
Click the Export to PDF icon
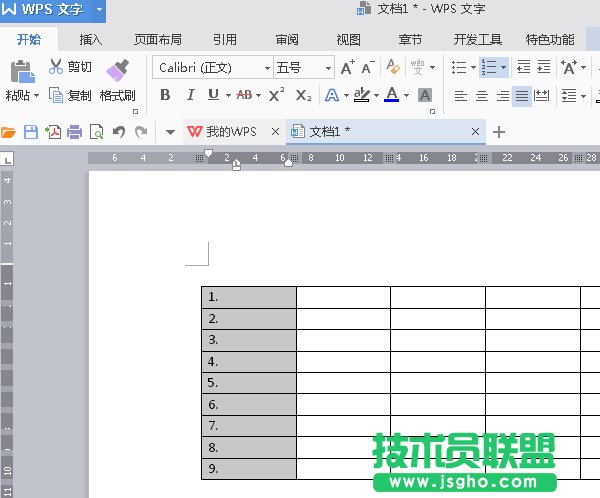click(52, 132)
